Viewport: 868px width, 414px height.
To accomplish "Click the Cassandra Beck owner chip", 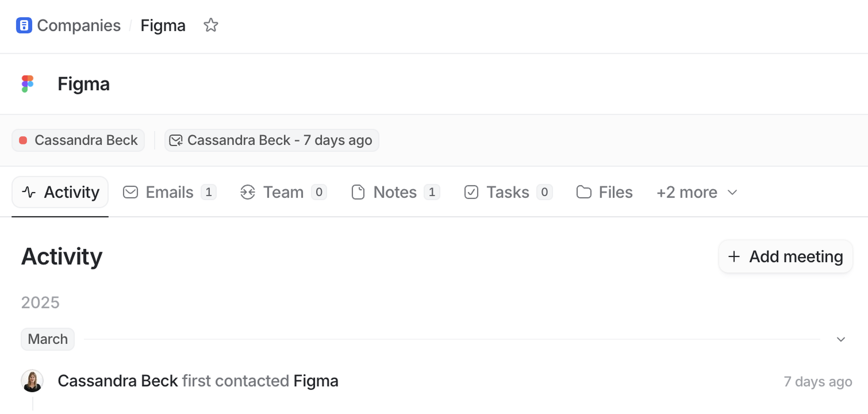I will 78,140.
